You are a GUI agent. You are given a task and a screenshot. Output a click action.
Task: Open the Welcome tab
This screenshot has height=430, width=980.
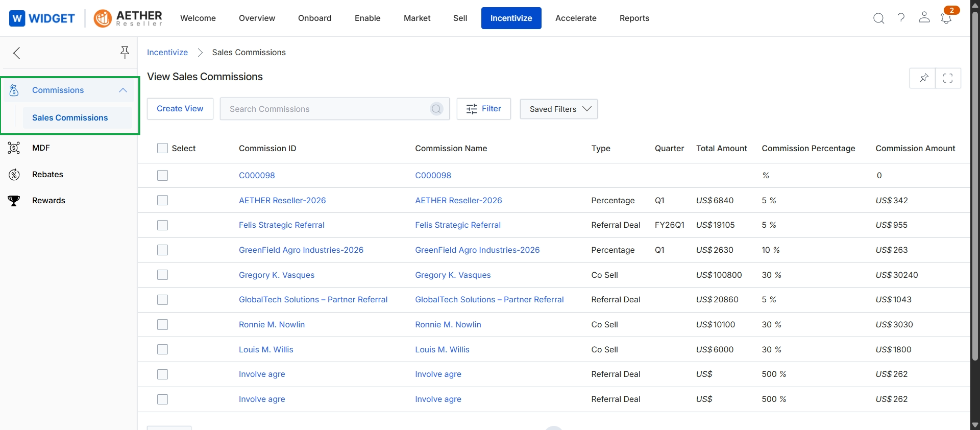click(x=198, y=18)
